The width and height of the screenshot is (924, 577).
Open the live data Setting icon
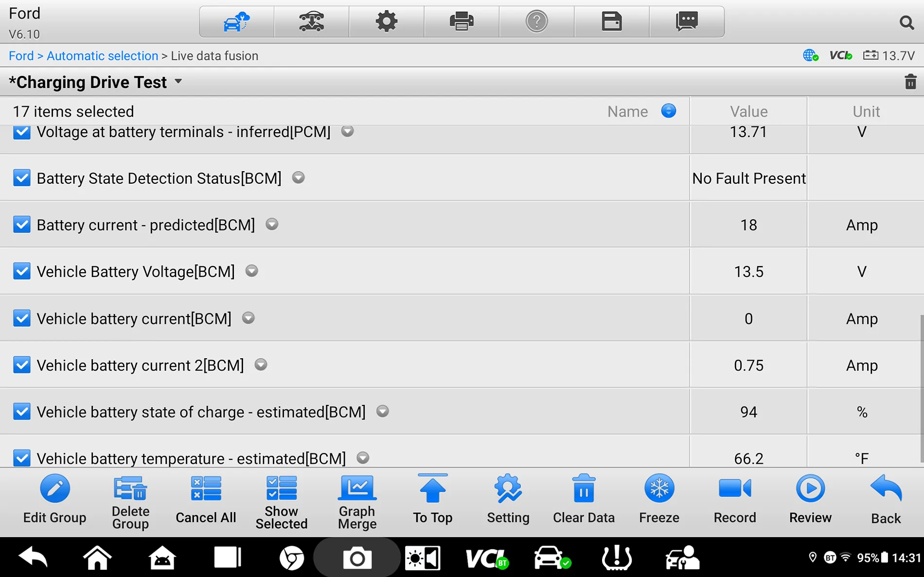click(508, 489)
